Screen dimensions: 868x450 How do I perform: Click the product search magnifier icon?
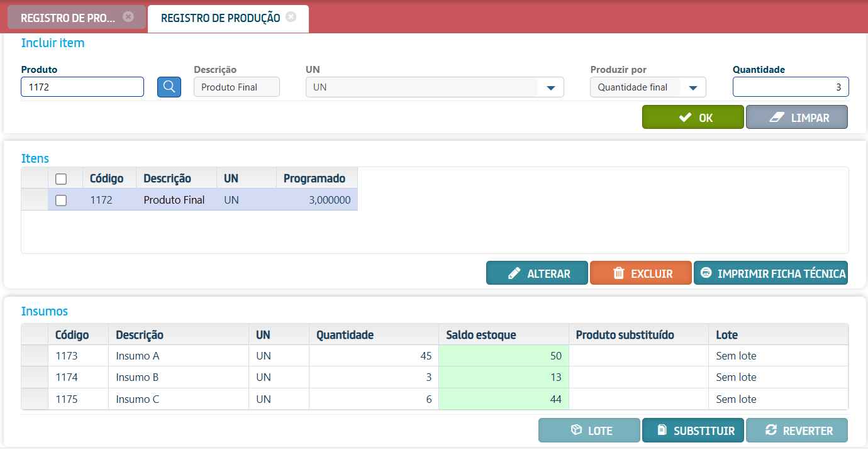pyautogui.click(x=169, y=87)
